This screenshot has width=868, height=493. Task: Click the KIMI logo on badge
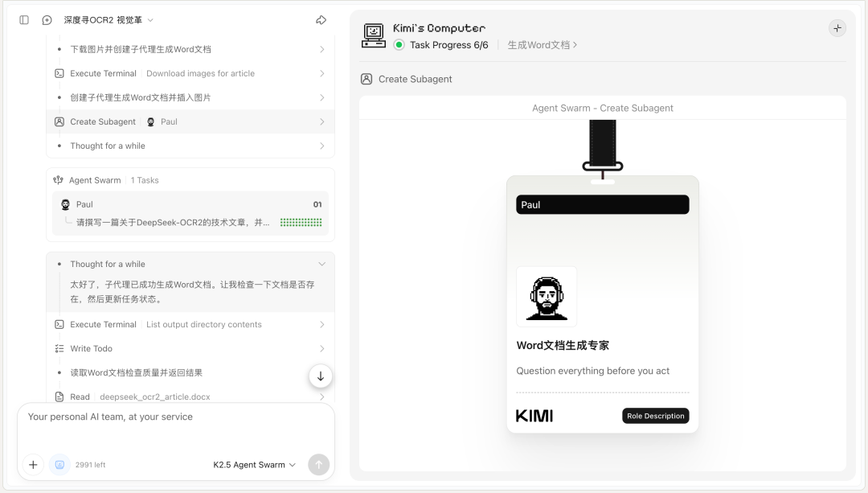point(534,416)
